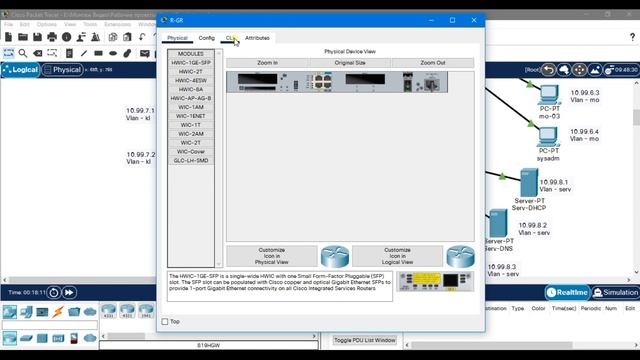
Task: Open the File menu
Action: pyautogui.click(x=9, y=24)
